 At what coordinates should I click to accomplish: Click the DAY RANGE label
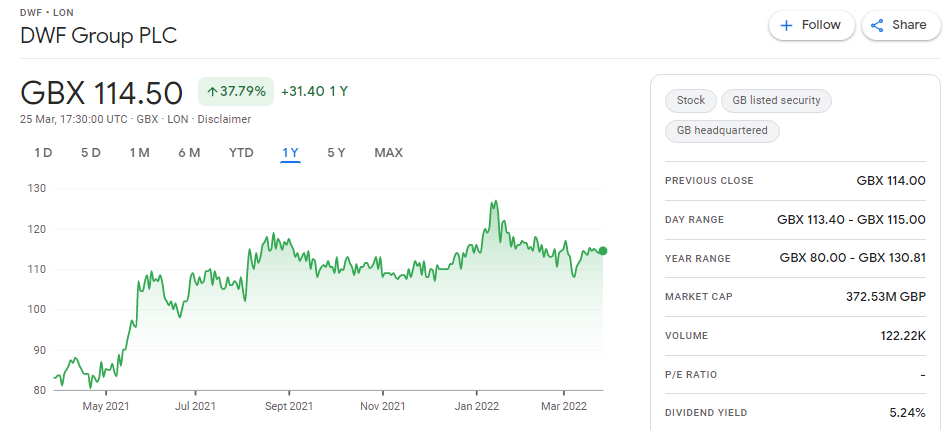[694, 219]
